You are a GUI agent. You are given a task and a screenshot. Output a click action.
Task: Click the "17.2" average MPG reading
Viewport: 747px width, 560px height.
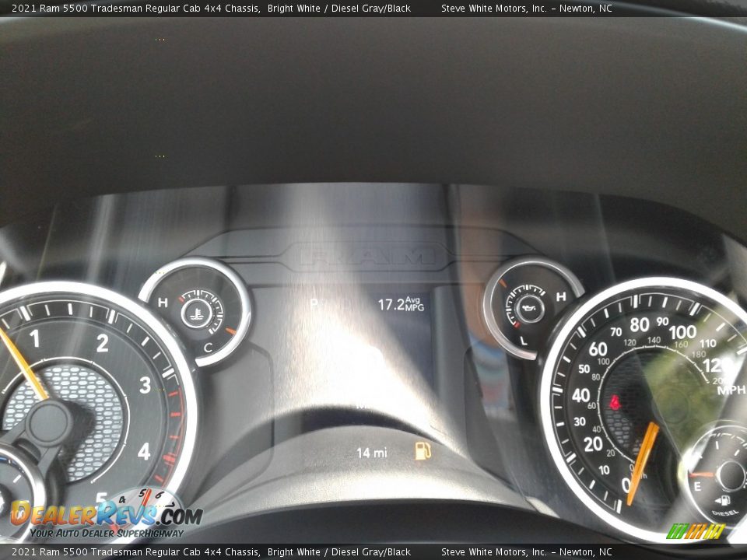(x=391, y=304)
